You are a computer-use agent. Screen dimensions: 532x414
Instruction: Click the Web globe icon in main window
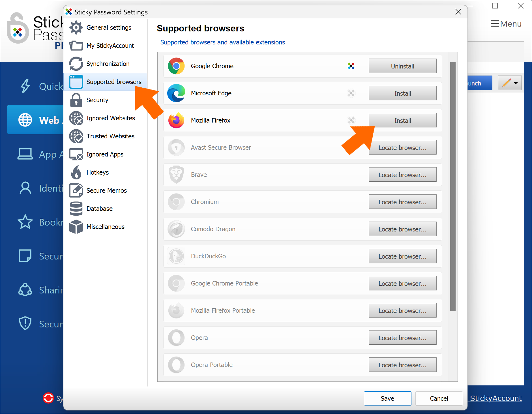point(25,120)
